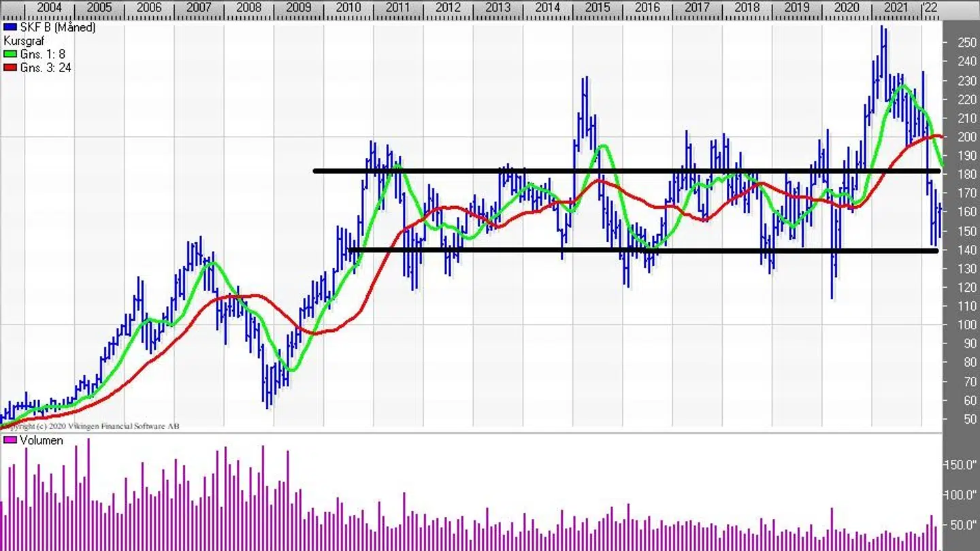This screenshot has width=980, height=551.
Task: Click the green Gns. 1: 8 legend swatch
Action: pos(10,54)
